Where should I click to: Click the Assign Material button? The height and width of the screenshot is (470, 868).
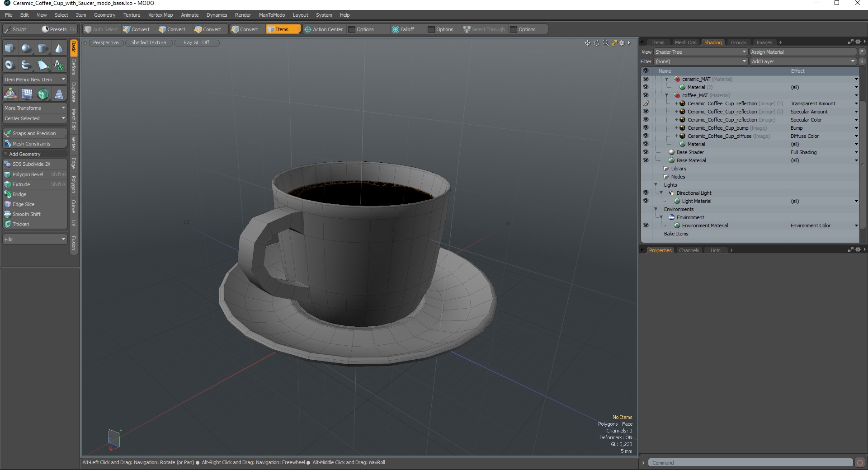pyautogui.click(x=803, y=52)
